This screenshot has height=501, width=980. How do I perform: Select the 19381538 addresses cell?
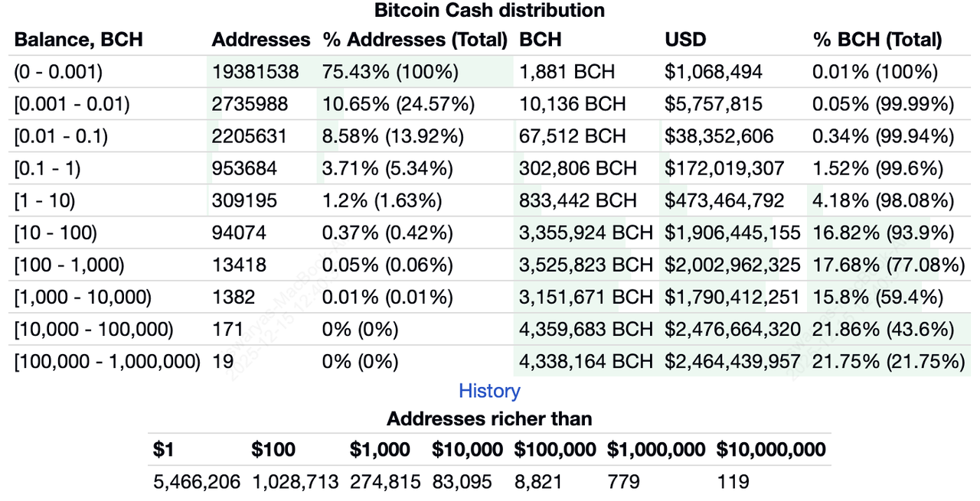pyautogui.click(x=256, y=72)
